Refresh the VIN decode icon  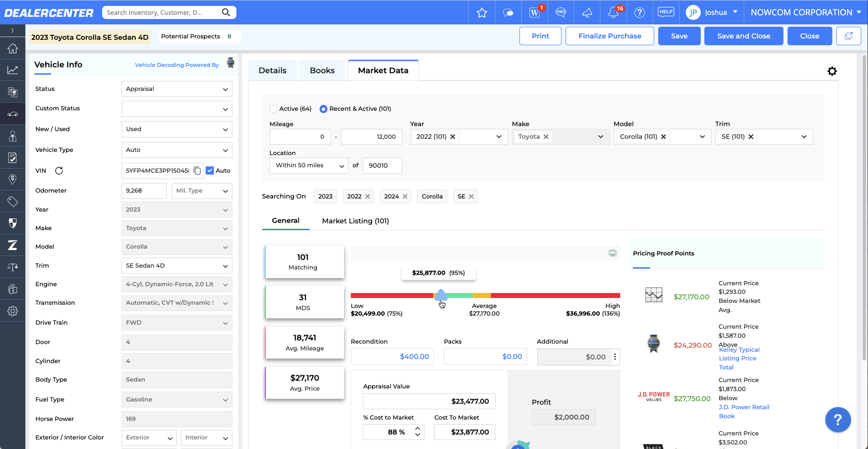[59, 170]
